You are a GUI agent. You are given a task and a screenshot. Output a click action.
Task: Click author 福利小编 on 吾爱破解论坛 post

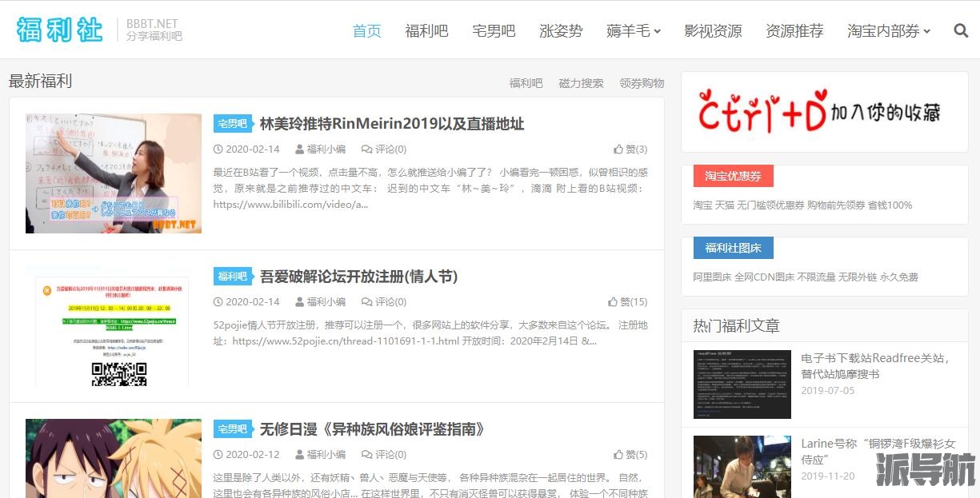point(320,302)
